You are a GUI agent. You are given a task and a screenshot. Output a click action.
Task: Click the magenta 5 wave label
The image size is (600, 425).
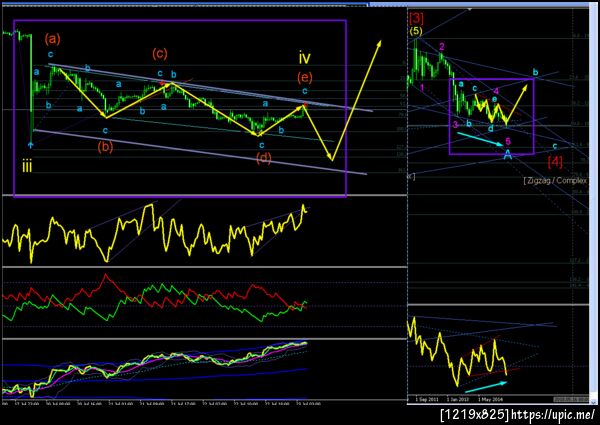point(508,142)
